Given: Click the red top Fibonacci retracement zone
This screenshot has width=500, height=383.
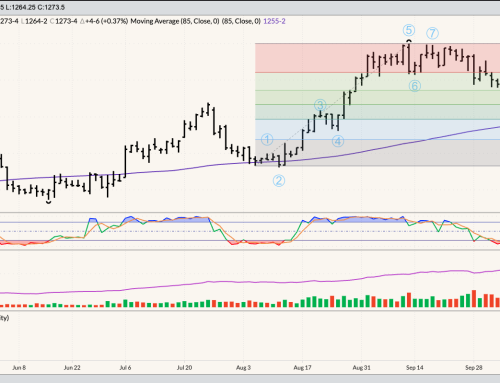Looking at the screenshot, I should point(377,58).
